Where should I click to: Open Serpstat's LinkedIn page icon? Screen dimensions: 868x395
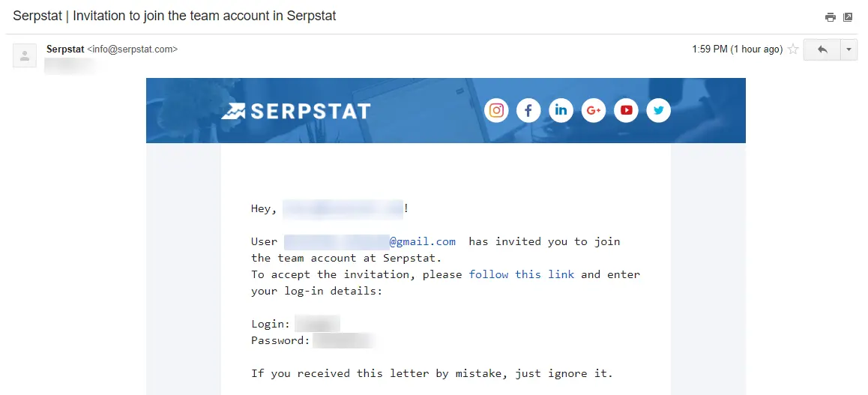point(561,111)
